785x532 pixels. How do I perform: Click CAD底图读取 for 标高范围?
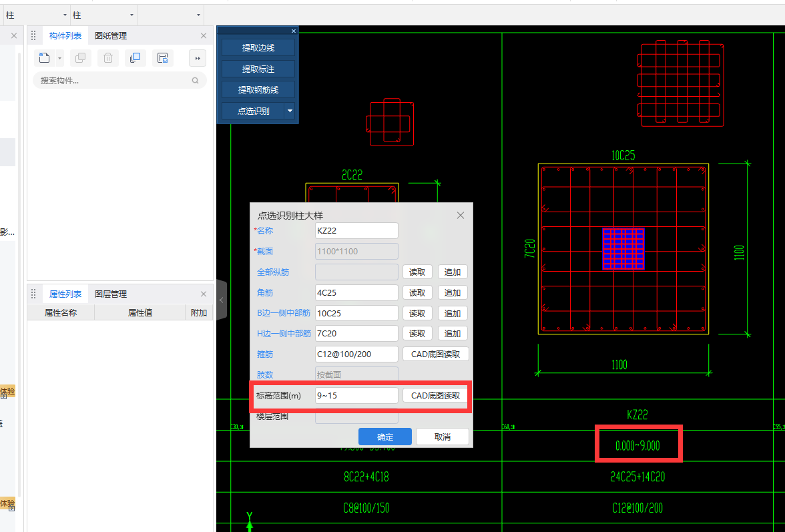(x=435, y=395)
